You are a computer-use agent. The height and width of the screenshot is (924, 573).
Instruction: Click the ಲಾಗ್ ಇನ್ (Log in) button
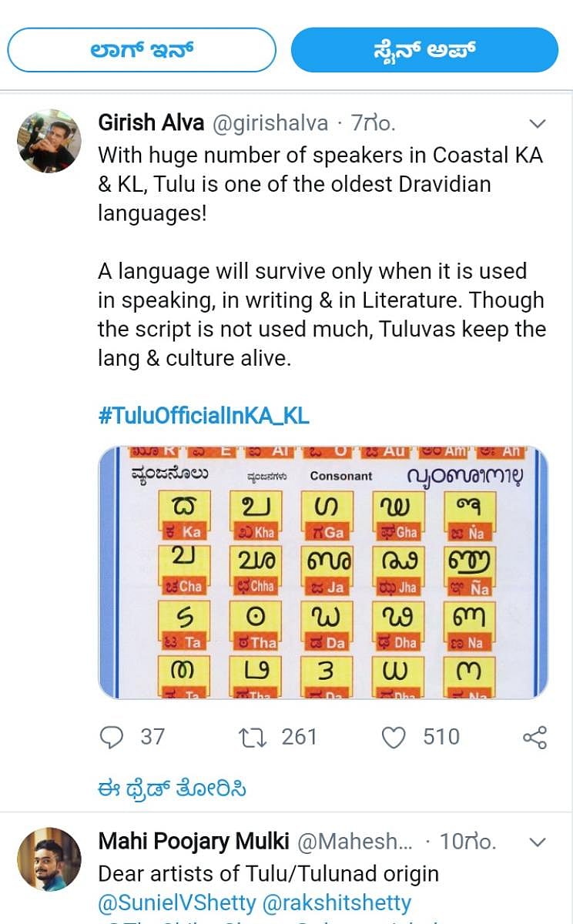142,49
